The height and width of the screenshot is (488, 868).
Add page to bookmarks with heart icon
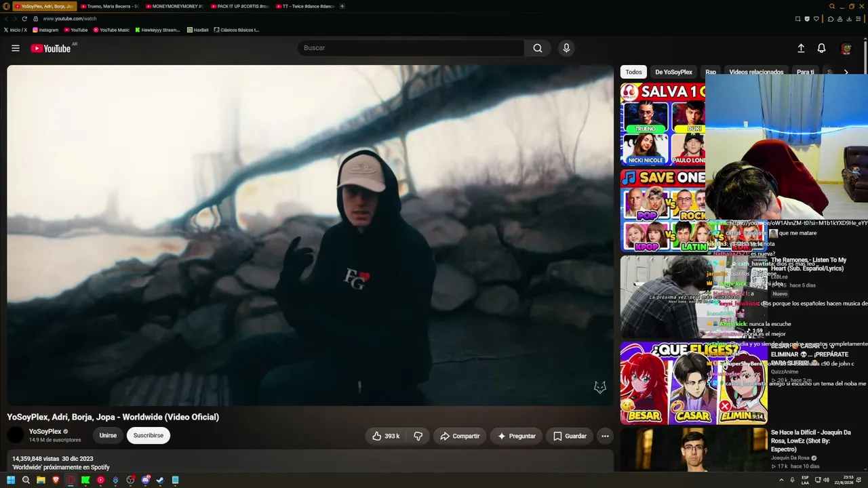click(816, 19)
